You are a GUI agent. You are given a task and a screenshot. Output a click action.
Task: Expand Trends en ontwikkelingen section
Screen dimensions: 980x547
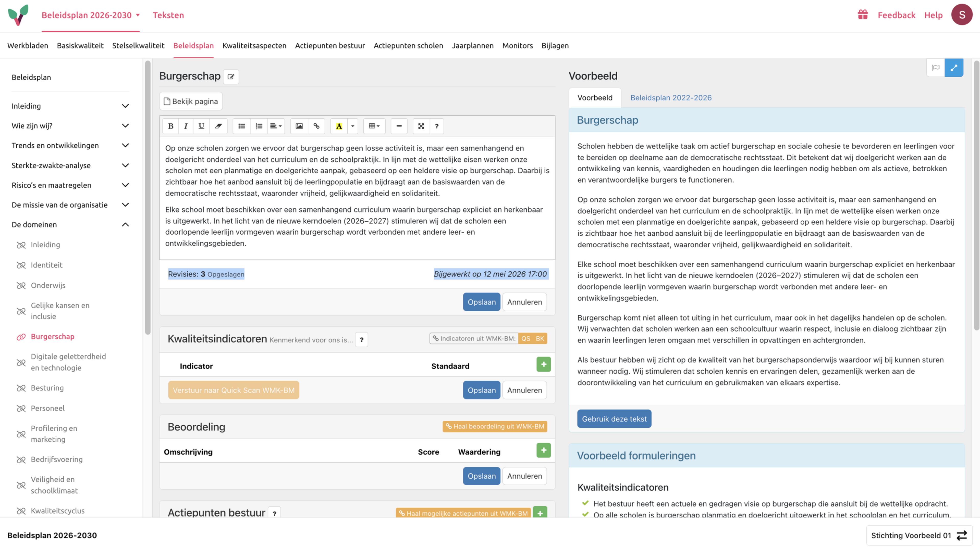point(125,146)
